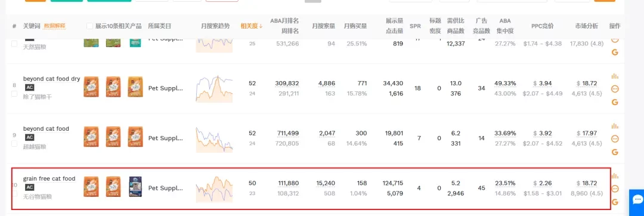Open more-options circle icon for beyond cat food dry
Viewport: 644px width, 216px height.
pyautogui.click(x=615, y=89)
